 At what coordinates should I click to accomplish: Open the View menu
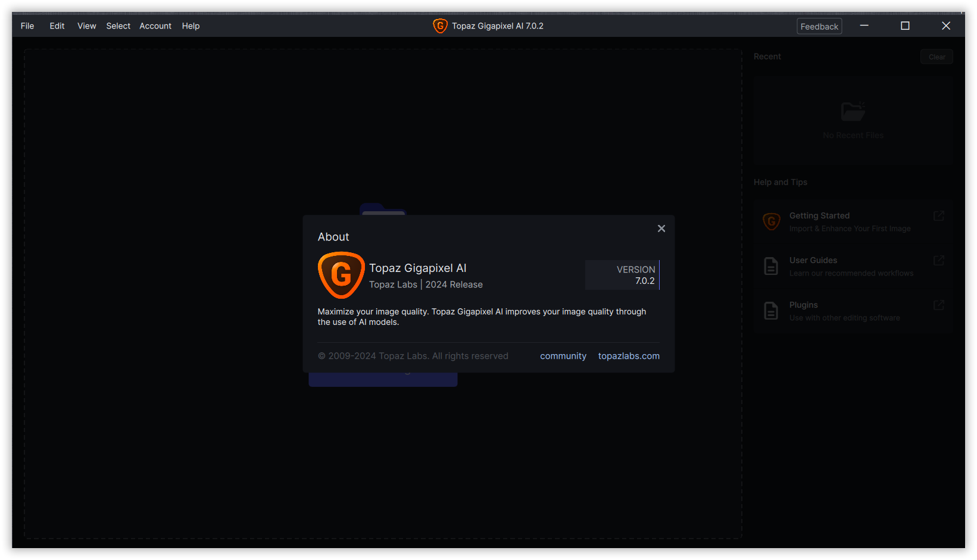[86, 26]
